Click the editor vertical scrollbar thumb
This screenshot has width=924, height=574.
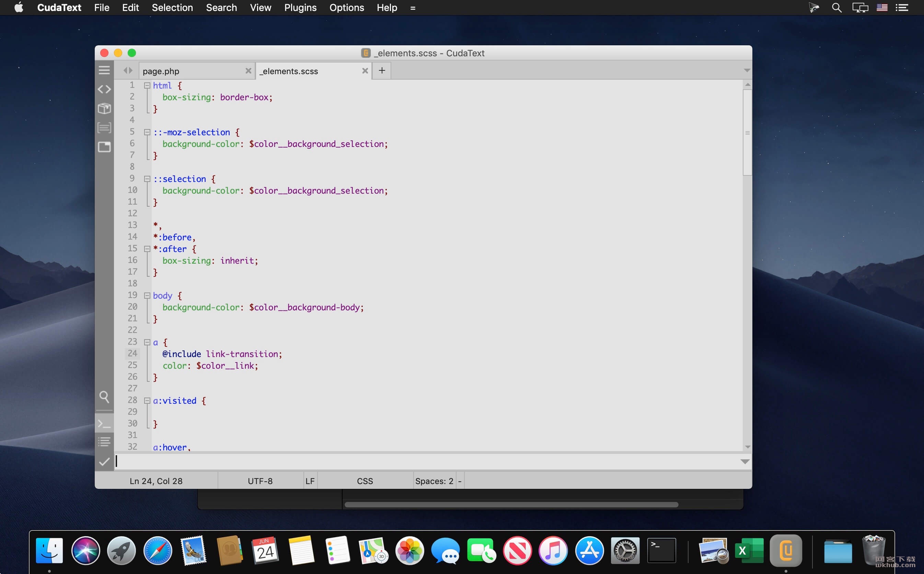click(x=747, y=133)
